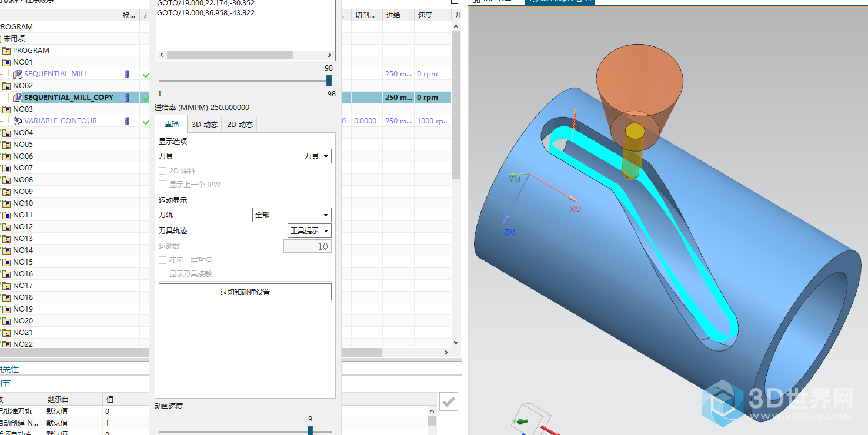Click the XM axis label of the coordinate system
Viewport: 868px width, 435px height.
click(x=575, y=209)
